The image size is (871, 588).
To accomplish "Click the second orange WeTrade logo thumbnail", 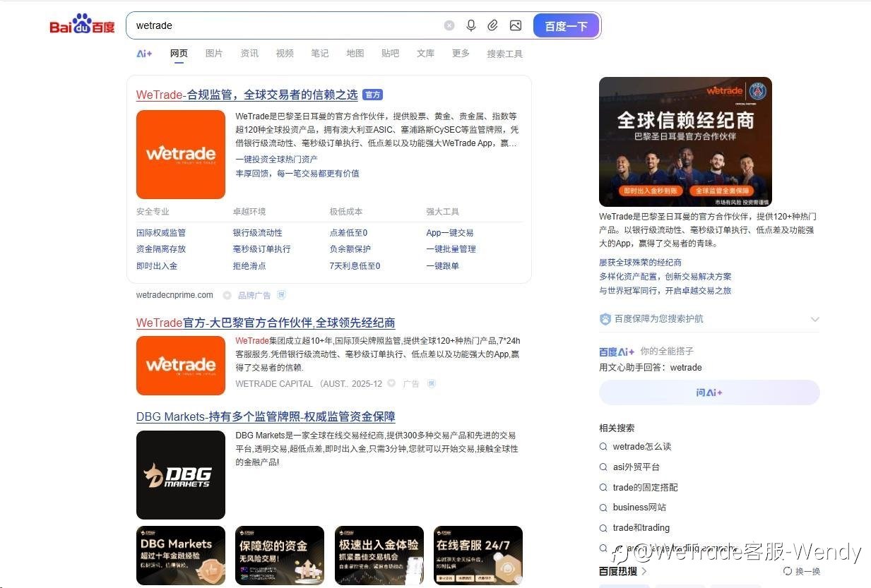I will click(181, 366).
